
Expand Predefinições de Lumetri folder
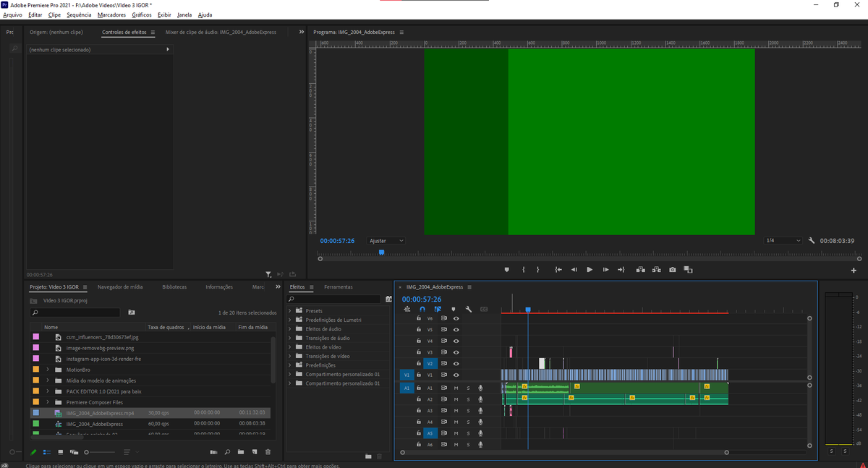pos(290,319)
